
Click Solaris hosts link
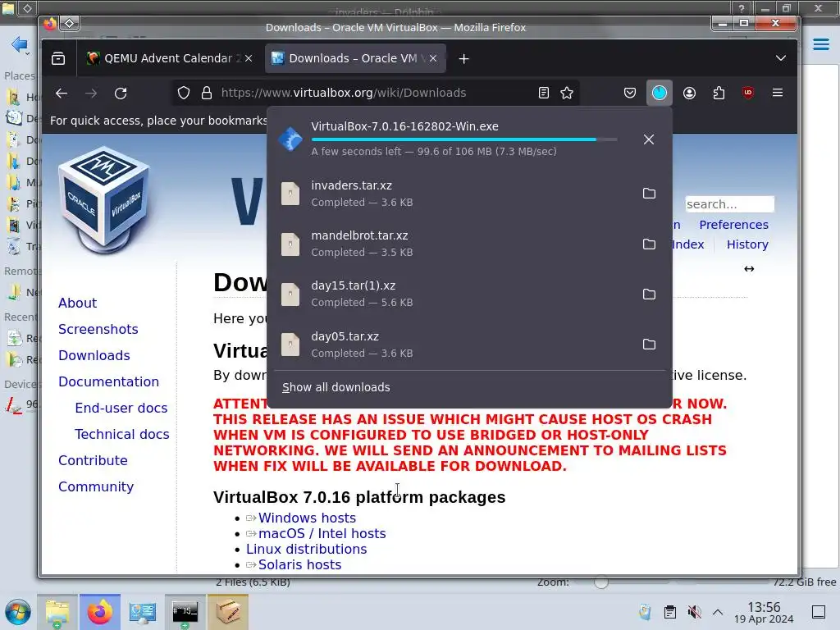click(x=299, y=564)
